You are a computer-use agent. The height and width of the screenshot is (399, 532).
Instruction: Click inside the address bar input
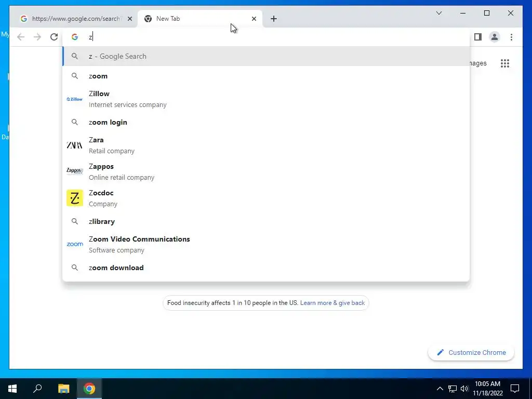click(x=266, y=37)
